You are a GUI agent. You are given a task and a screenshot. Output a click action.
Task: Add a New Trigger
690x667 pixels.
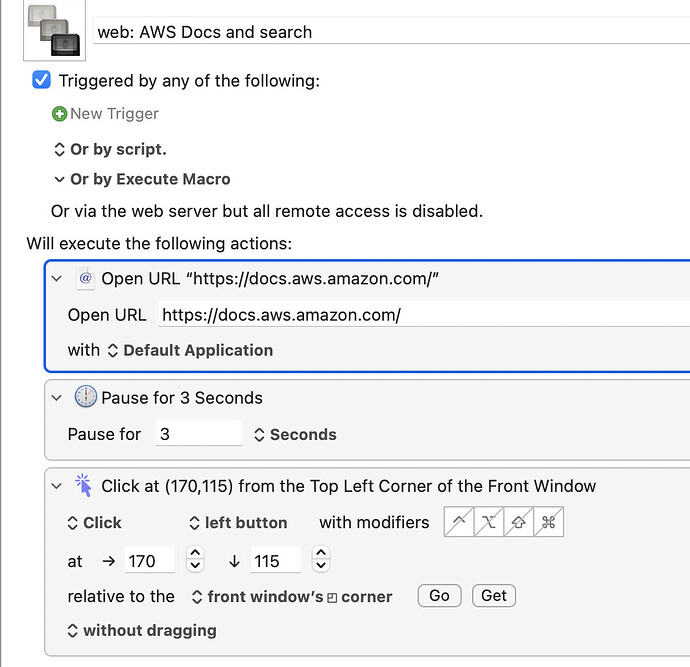tap(105, 114)
